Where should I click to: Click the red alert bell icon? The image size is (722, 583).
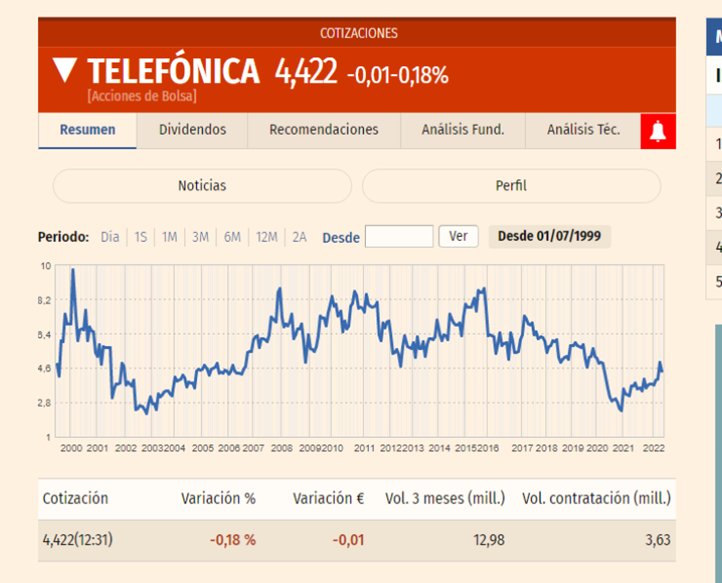point(658,131)
